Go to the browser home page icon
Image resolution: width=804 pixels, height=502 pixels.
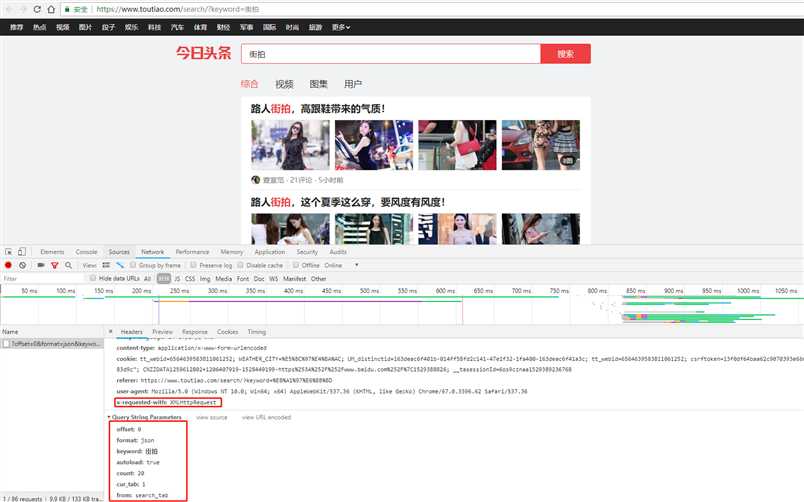(x=51, y=9)
